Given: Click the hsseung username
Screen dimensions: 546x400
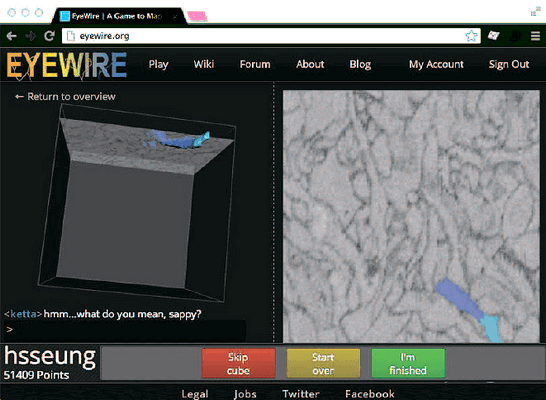Looking at the screenshot, I should pyautogui.click(x=50, y=357).
